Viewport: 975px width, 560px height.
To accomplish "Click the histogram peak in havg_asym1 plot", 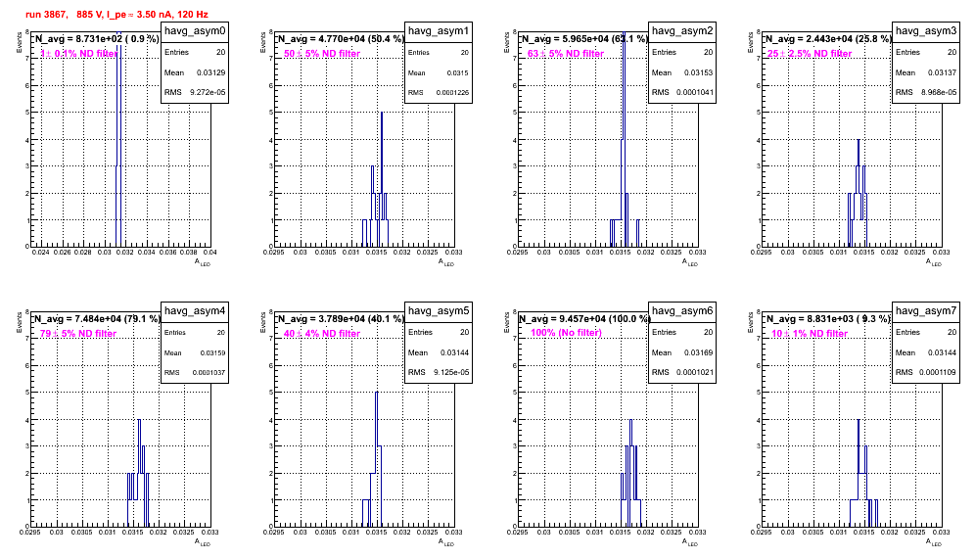I will [x=381, y=114].
